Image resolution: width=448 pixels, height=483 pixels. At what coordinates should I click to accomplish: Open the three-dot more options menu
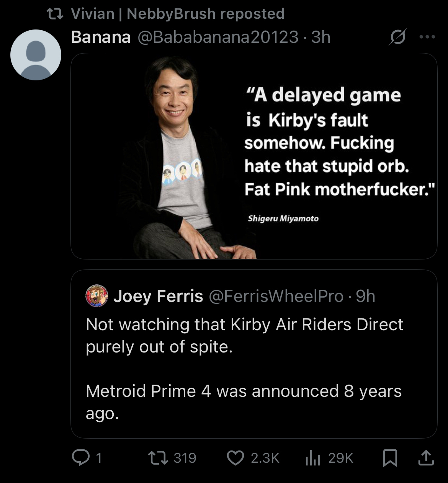427,37
